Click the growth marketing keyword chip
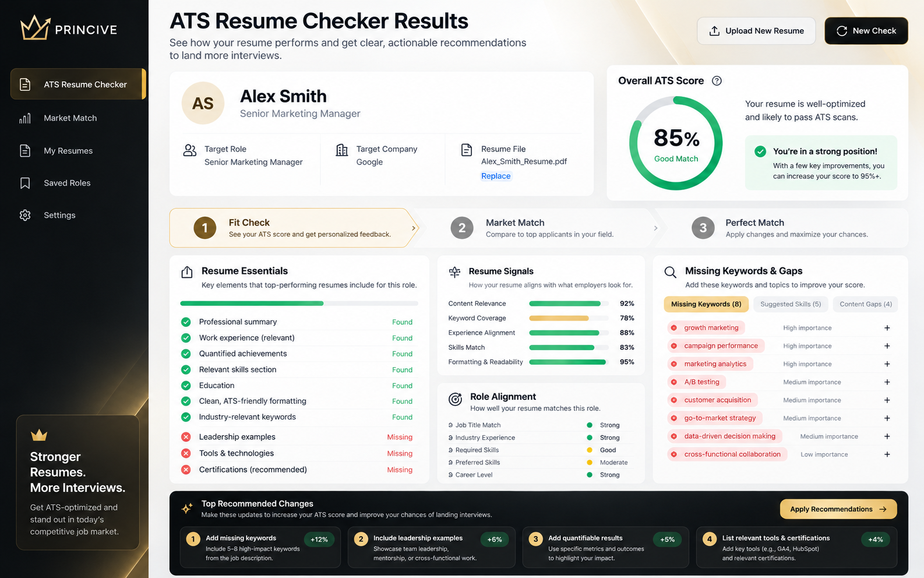The width and height of the screenshot is (924, 578). pyautogui.click(x=706, y=328)
